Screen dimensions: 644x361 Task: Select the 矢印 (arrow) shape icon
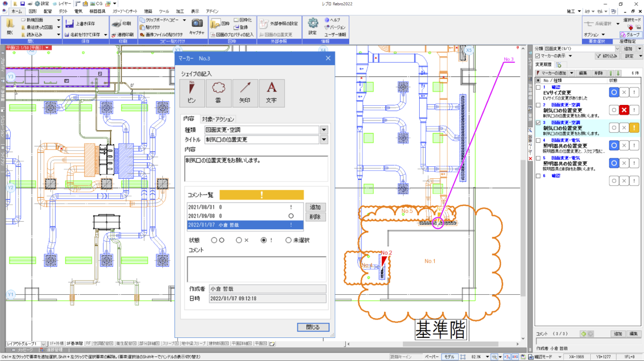coord(245,92)
